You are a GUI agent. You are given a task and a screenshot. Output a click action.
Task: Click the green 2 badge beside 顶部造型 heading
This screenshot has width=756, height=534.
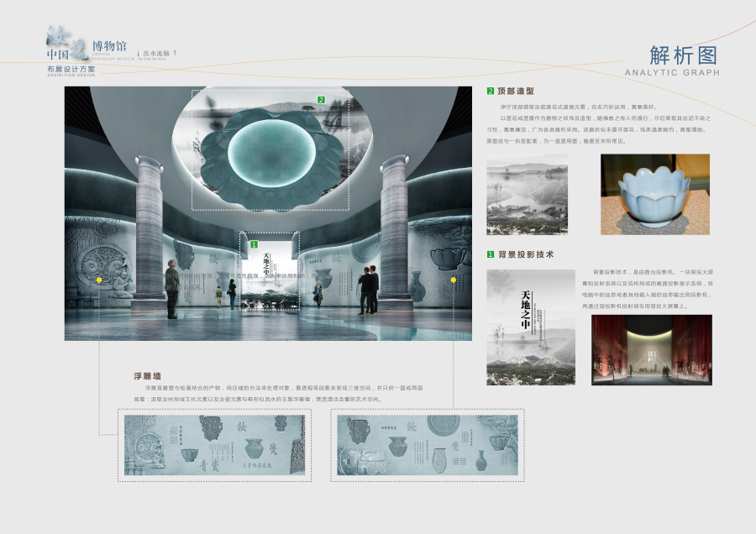point(491,91)
